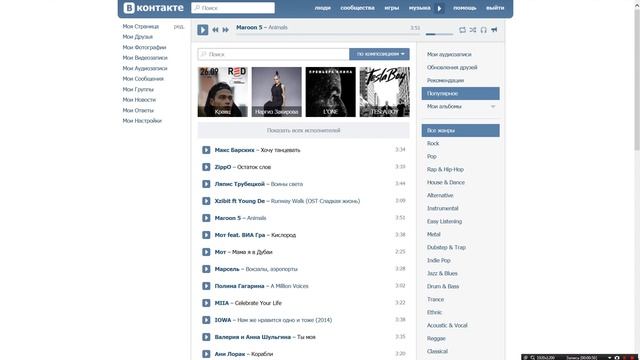This screenshot has width=640, height=360.
Task: Skip to the previous track in player
Action: [215, 30]
